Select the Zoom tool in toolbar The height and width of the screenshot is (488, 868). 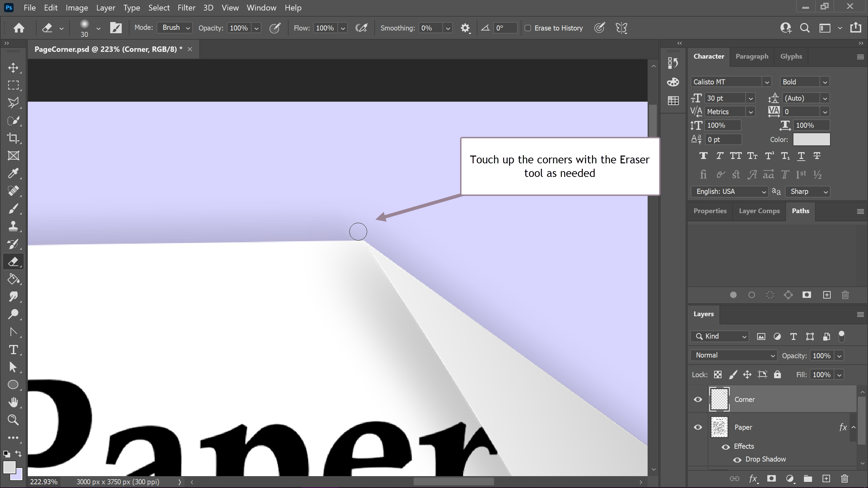coord(14,420)
